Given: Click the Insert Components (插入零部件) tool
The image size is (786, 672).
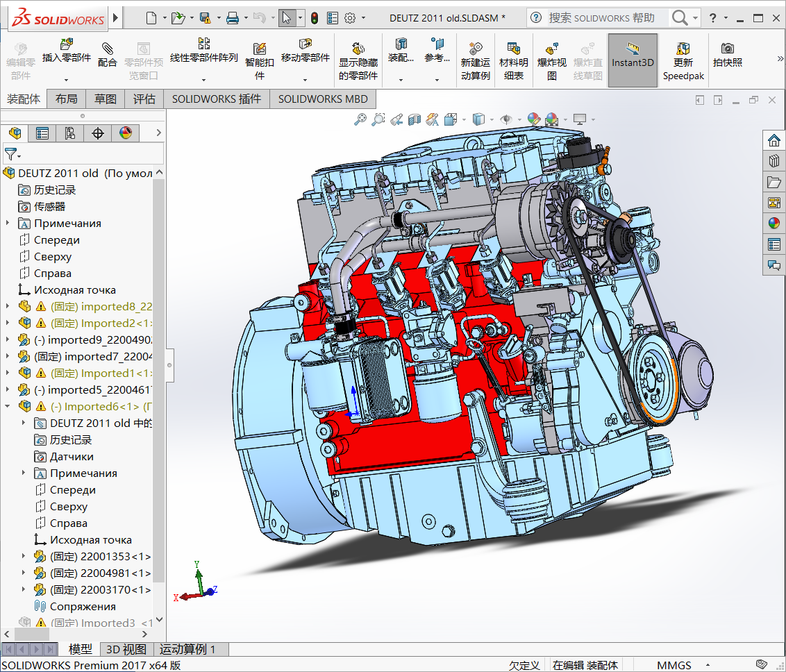Looking at the screenshot, I should tap(66, 51).
